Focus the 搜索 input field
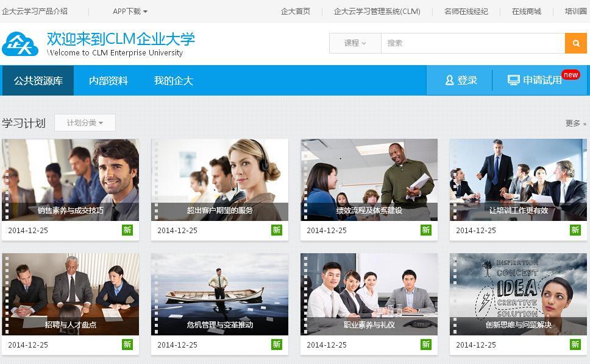590x364 pixels. click(x=473, y=43)
